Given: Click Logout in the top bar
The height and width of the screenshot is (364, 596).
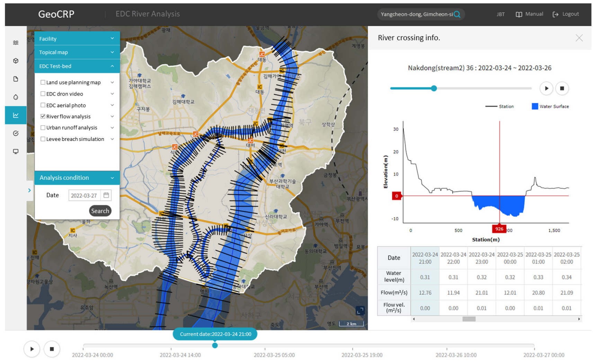Looking at the screenshot, I should pos(566,14).
